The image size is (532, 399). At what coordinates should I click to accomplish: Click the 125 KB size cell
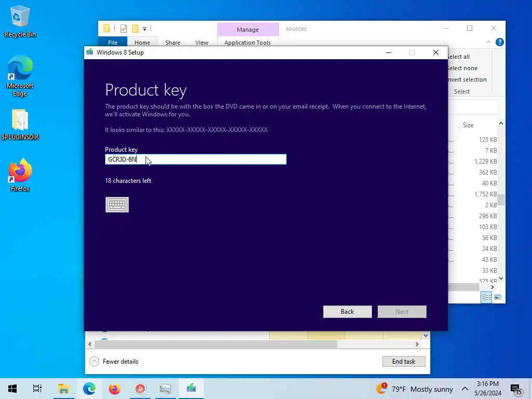488,139
